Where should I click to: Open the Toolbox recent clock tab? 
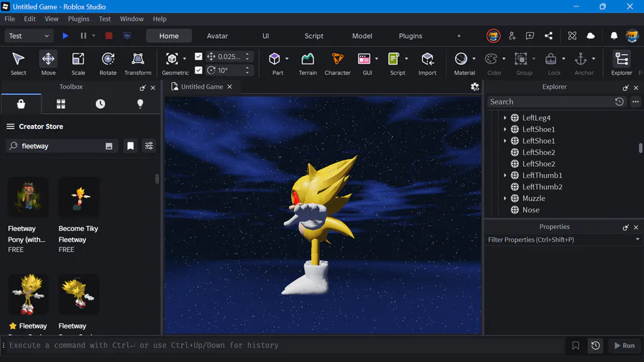[x=100, y=104]
